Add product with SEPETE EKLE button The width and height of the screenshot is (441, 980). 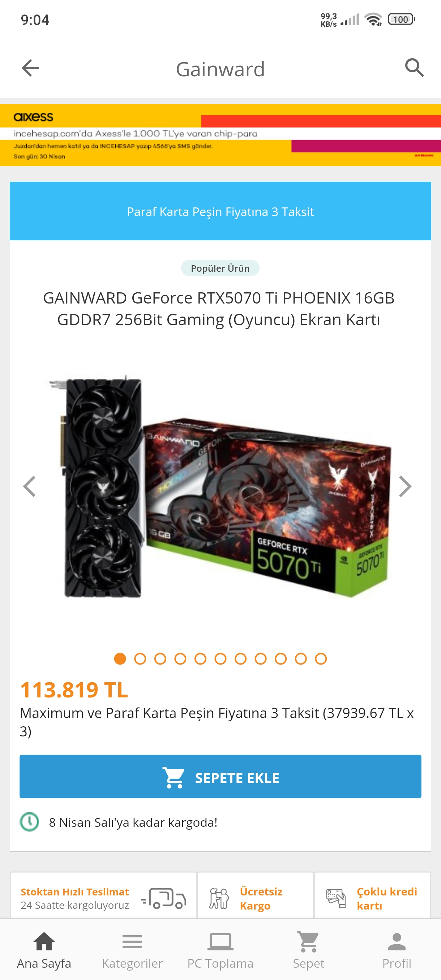(x=220, y=776)
